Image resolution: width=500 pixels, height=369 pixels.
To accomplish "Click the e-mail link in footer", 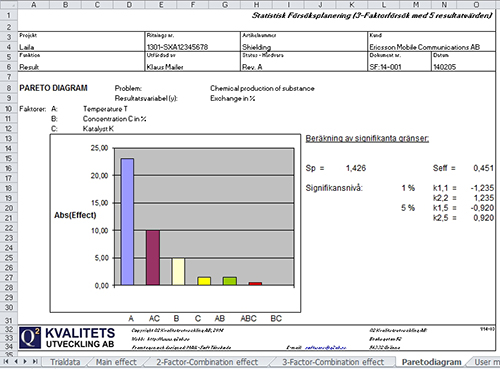I will click(x=325, y=348).
